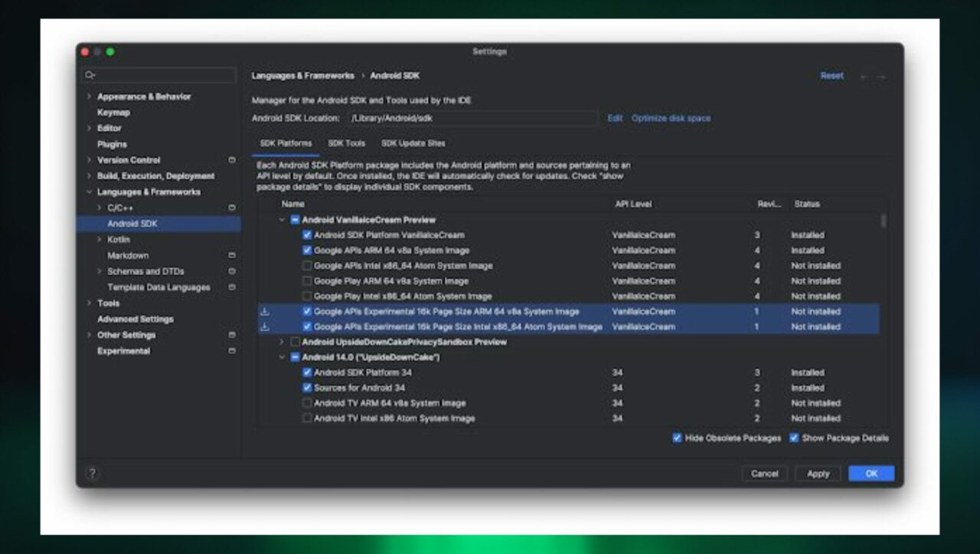Image resolution: width=980 pixels, height=554 pixels.
Task: Click the project-level icon next to Version Control
Action: (232, 160)
